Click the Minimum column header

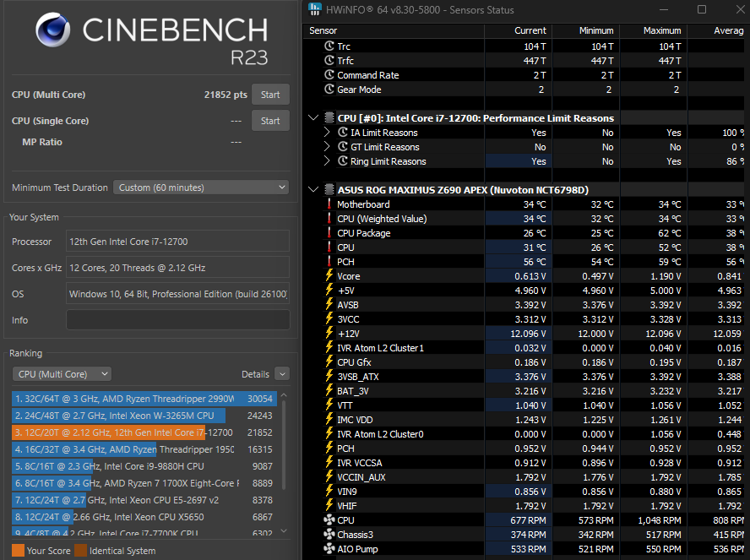pos(586,30)
